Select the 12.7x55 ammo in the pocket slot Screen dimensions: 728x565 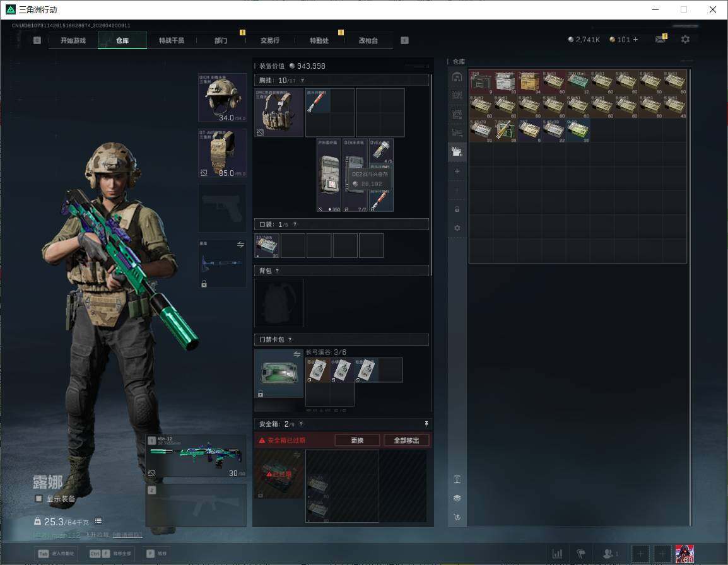coord(267,245)
